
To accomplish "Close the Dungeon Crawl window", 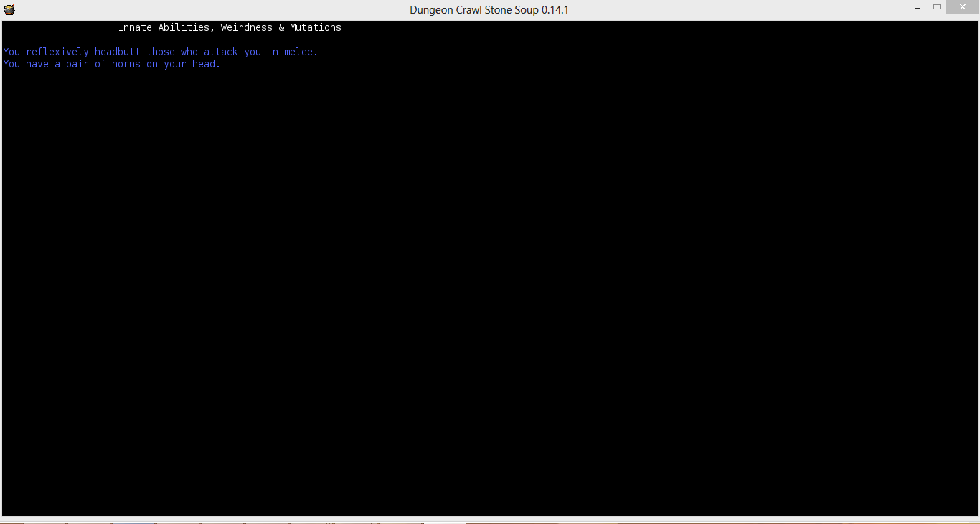I will (x=962, y=6).
